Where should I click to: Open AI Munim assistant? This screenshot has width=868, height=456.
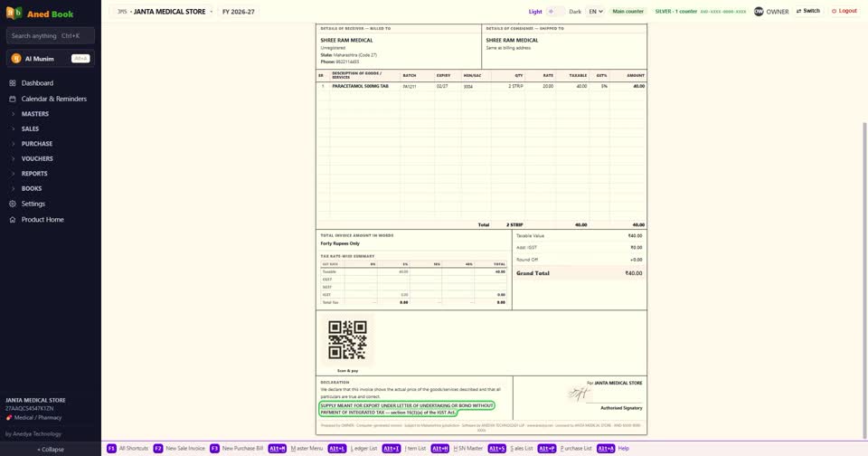[50, 58]
